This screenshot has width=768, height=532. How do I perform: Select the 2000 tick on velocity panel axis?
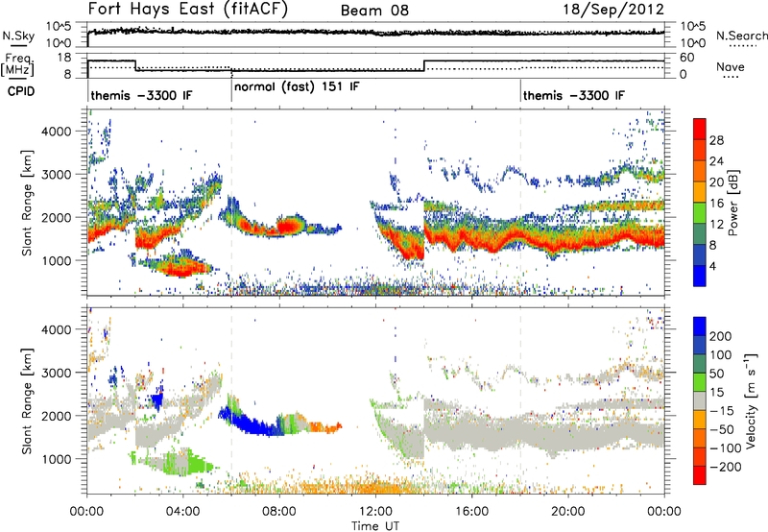(56, 416)
